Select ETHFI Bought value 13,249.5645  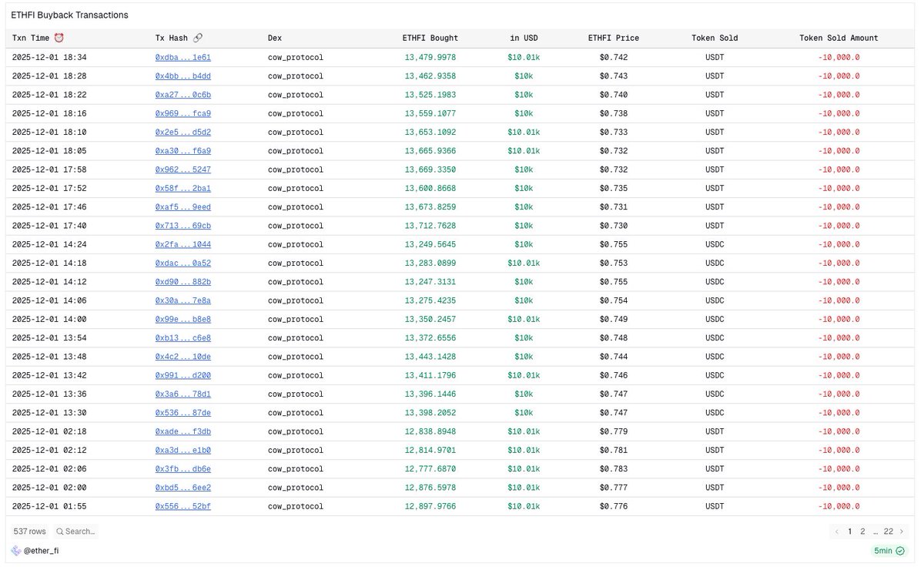pos(430,244)
